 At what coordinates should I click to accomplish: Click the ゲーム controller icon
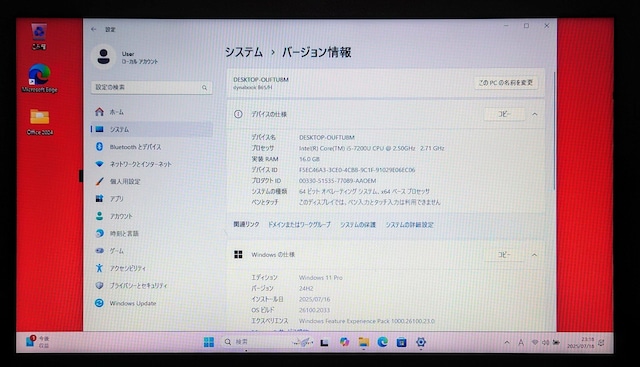99,251
